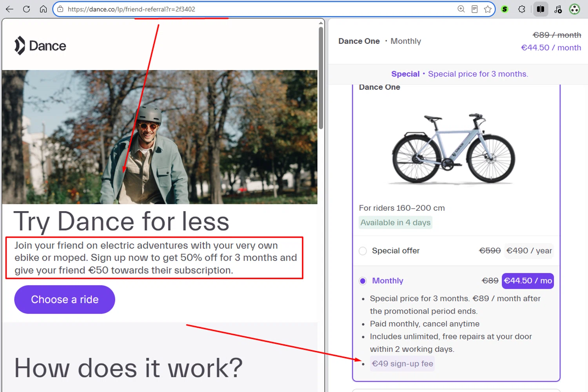This screenshot has height=392, width=588.
Task: Open the browser home page icon
Action: coord(43,9)
